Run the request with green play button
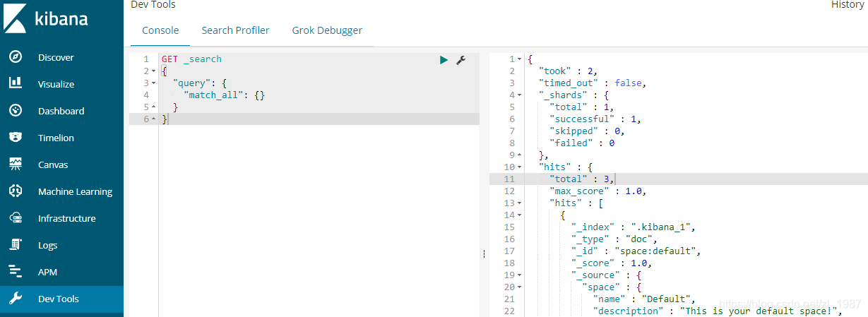This screenshot has width=868, height=317. [444, 60]
